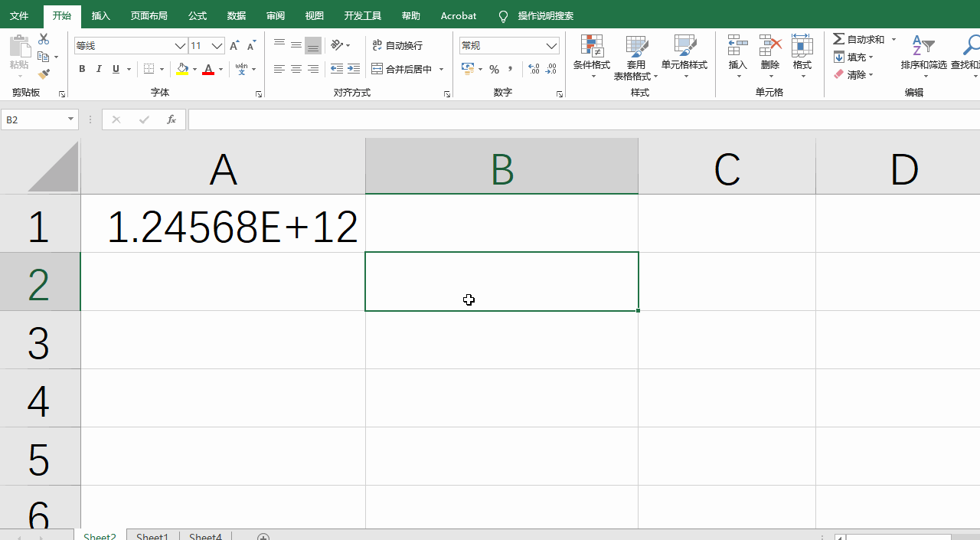Switch to 开发工具 ribbon tab
The image size is (980, 540).
363,15
